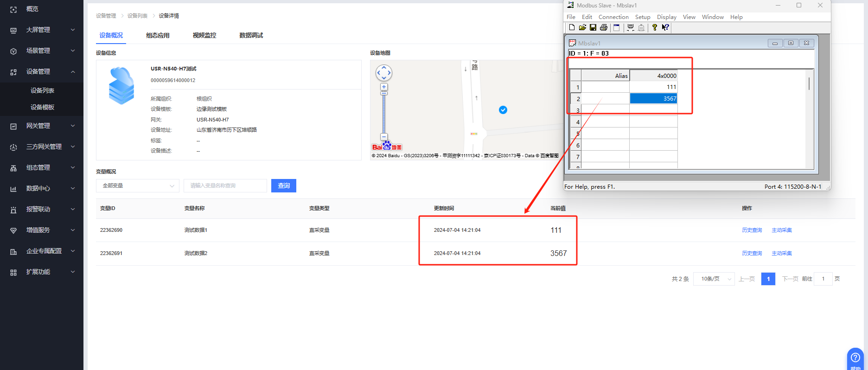The width and height of the screenshot is (868, 370).
Task: Open the Connection menu in Modbus Slave
Action: pyautogui.click(x=613, y=17)
